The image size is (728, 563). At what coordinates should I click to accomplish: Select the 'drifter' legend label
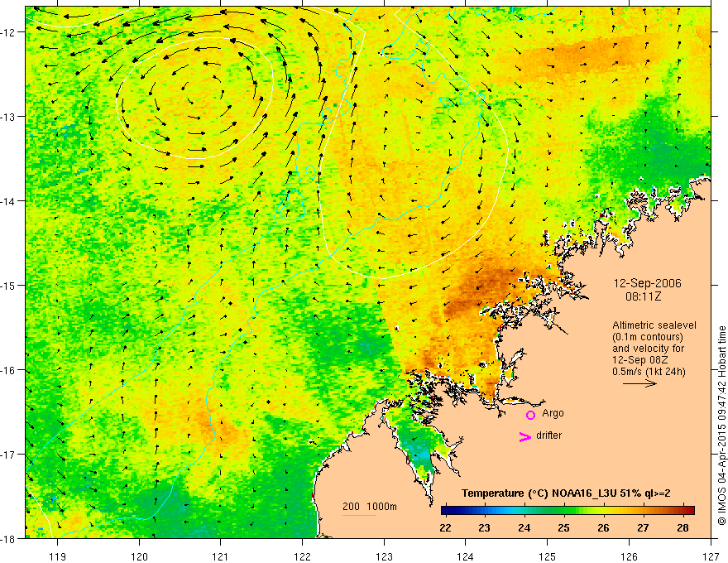tap(548, 435)
